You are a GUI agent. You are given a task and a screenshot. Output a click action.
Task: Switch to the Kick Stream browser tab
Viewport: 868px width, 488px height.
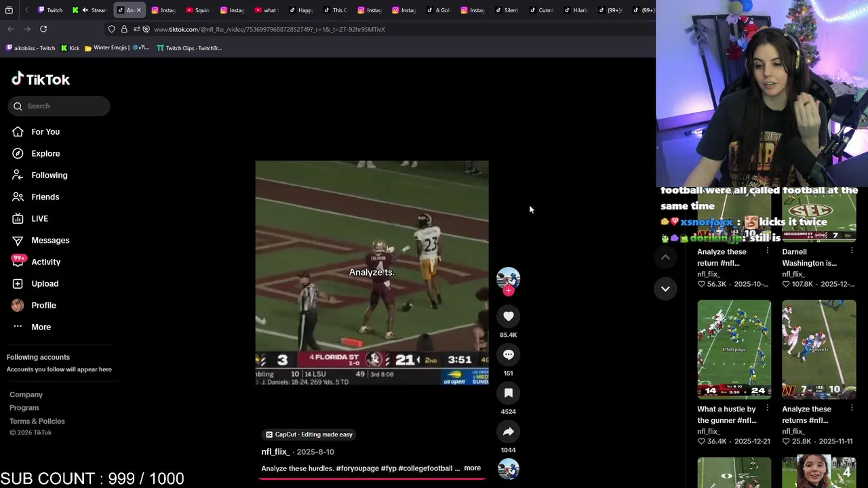point(90,10)
